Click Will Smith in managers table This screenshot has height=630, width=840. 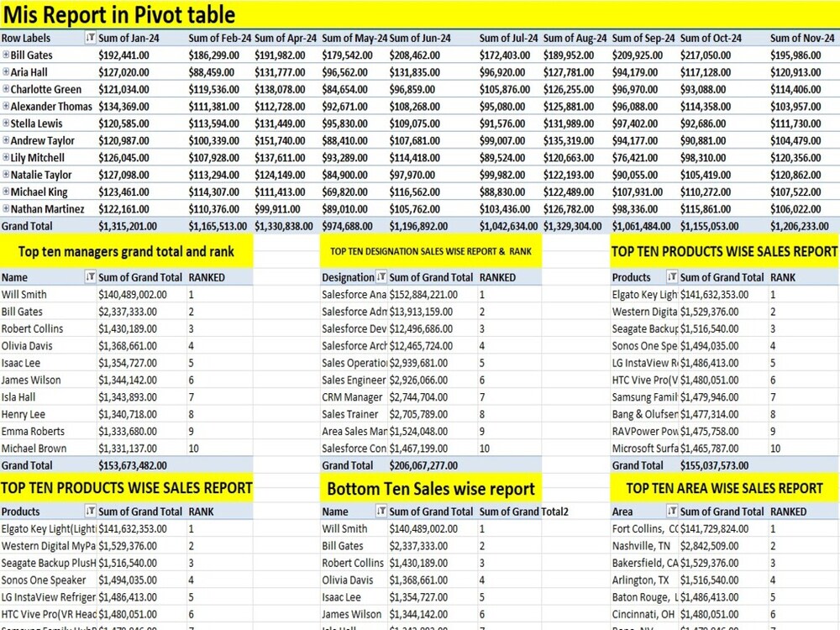(x=24, y=295)
